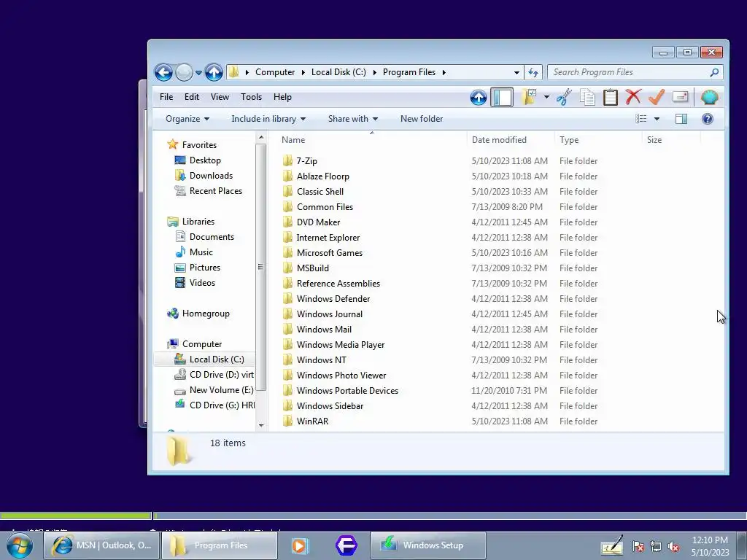
Task: Click the red X Delete icon
Action: coord(633,97)
